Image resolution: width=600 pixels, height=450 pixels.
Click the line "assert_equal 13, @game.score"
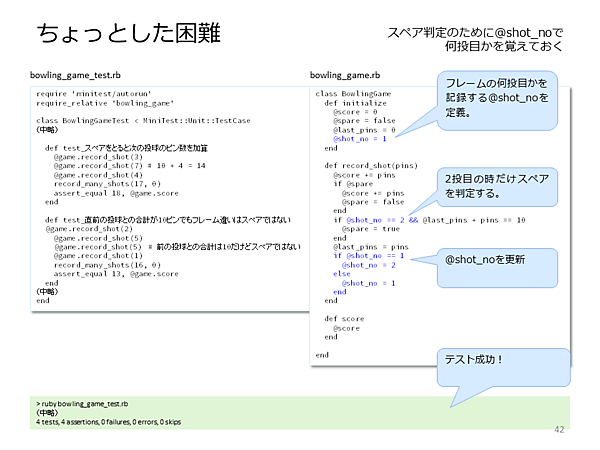[116, 274]
